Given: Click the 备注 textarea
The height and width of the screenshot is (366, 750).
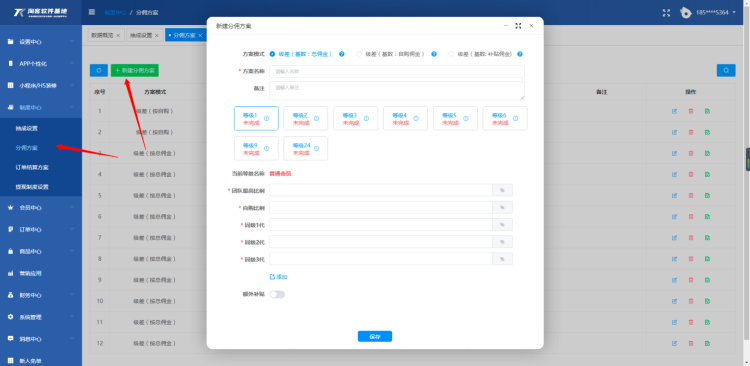Looking at the screenshot, I should [397, 90].
